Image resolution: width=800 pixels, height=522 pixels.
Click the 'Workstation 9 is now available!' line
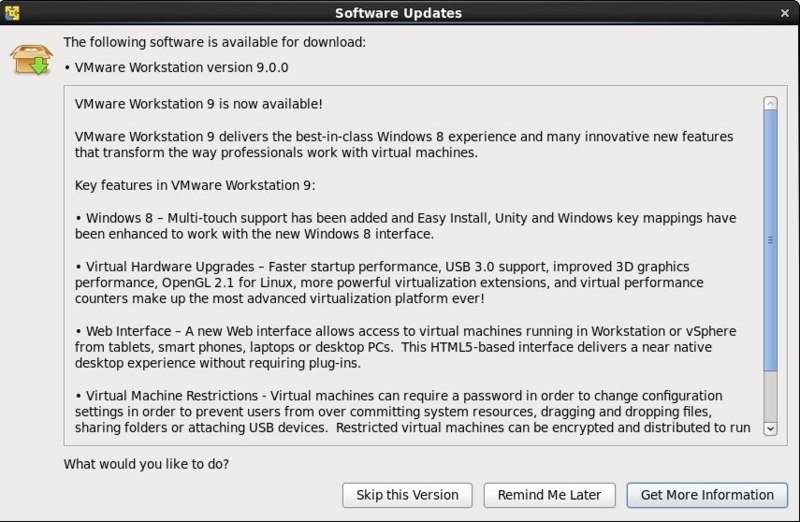[198, 104]
